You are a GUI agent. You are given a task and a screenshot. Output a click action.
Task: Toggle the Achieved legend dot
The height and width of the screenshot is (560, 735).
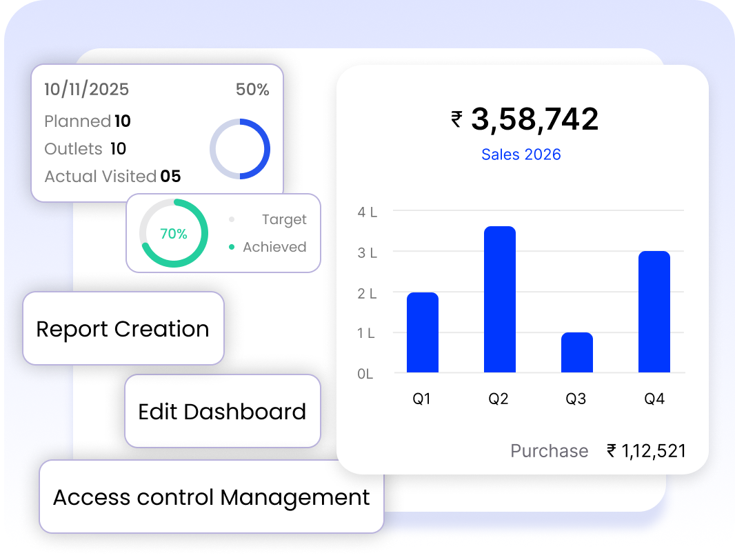click(x=232, y=247)
